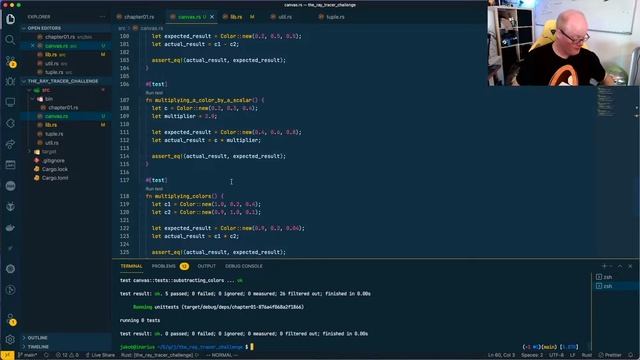Image resolution: width=640 pixels, height=360 pixels.
Task: Add a new terminal with plus icon
Action: 604,266
